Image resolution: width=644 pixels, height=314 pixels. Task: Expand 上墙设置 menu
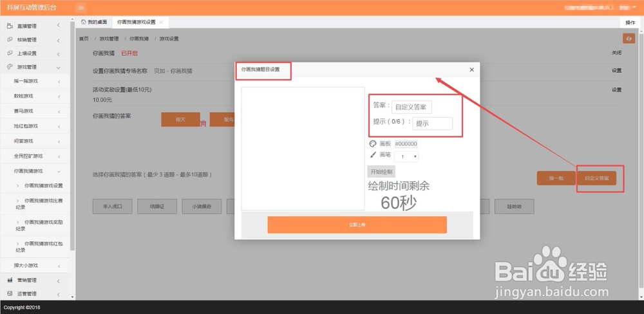59,54
